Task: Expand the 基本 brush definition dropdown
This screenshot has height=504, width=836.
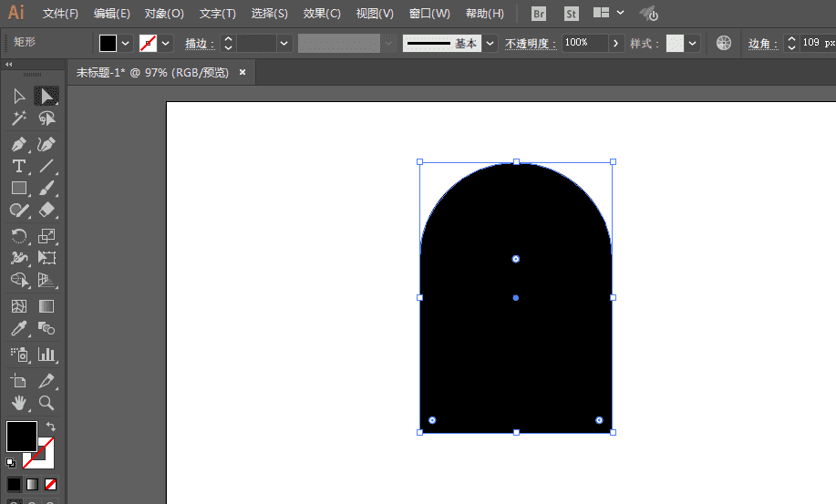Action: point(490,43)
